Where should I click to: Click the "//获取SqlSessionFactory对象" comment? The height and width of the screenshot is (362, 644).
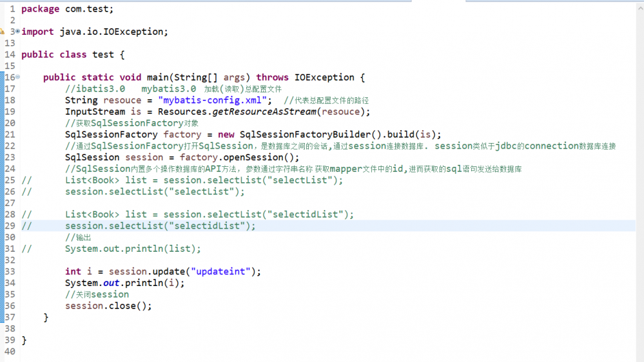click(x=132, y=123)
